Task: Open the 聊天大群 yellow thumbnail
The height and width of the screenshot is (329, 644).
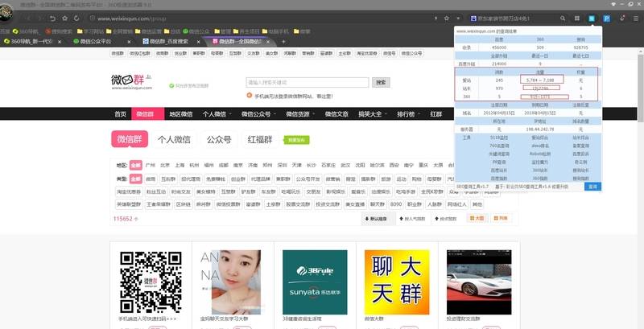Action: (397, 282)
